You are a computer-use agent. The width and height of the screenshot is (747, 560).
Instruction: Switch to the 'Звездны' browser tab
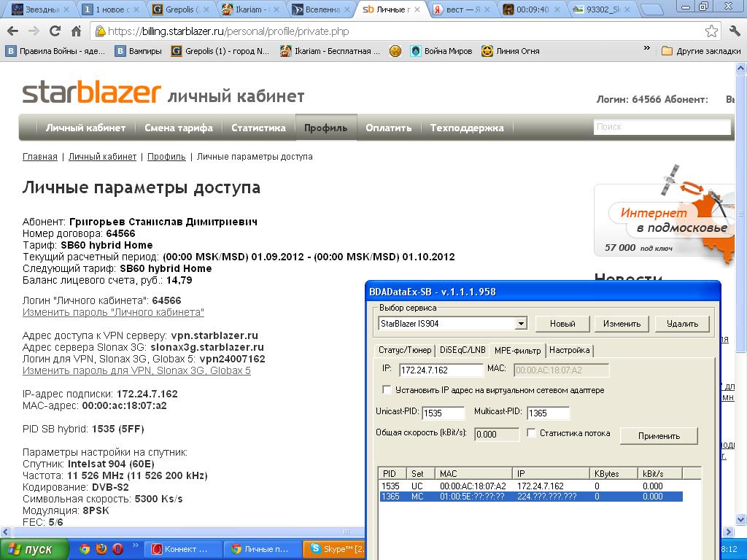click(x=39, y=9)
